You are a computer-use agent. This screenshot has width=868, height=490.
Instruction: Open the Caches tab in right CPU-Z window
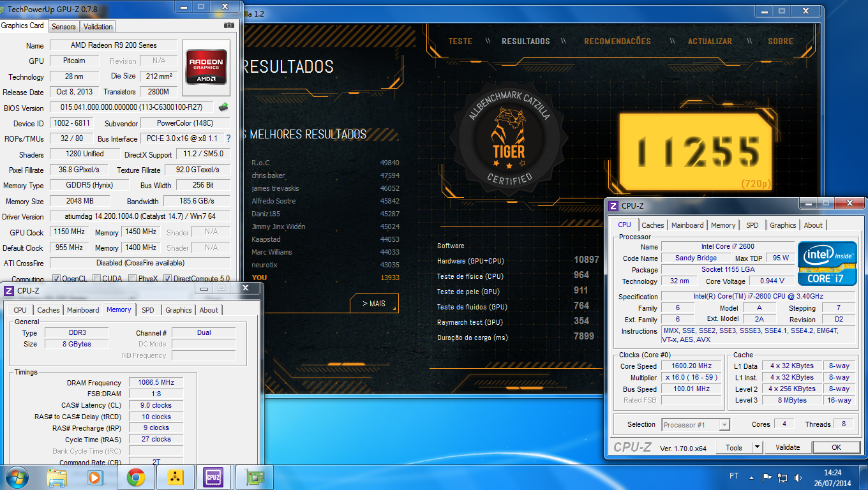click(x=653, y=225)
